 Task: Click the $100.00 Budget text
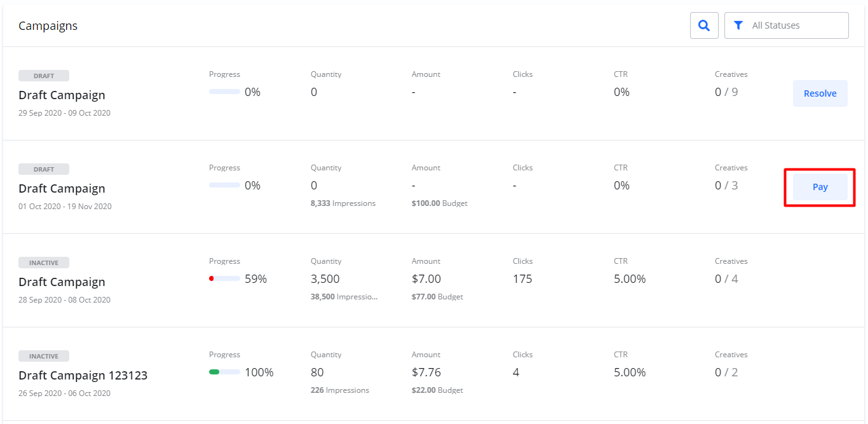439,203
